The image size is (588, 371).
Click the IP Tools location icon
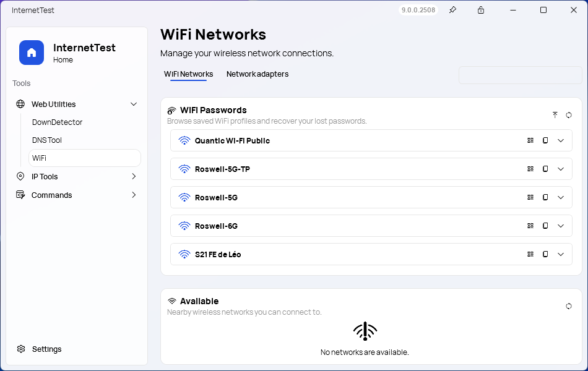coord(20,176)
